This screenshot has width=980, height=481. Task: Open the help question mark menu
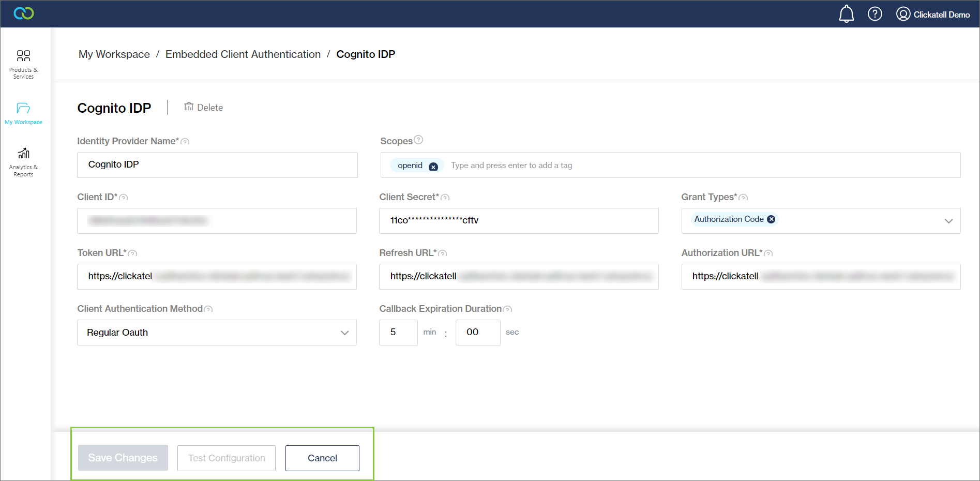(875, 13)
